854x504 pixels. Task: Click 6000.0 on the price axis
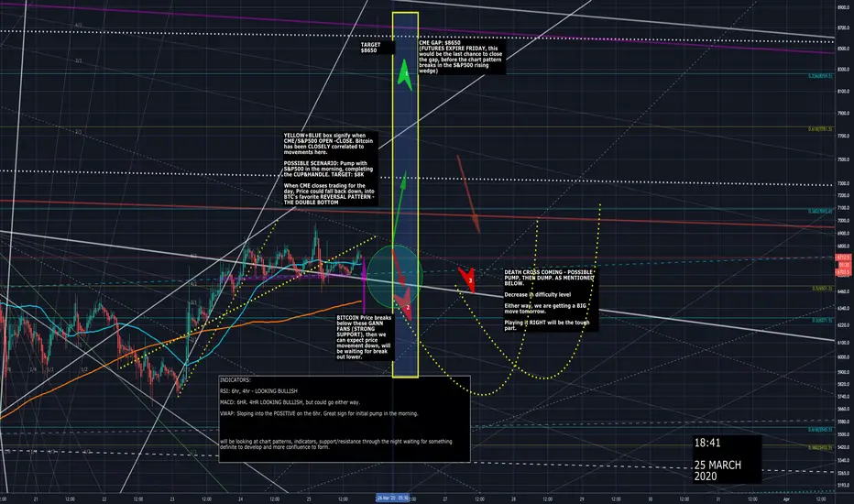[x=843, y=356]
